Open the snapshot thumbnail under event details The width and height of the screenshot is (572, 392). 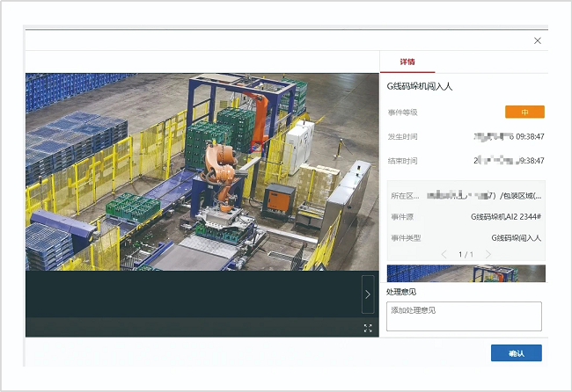(x=466, y=273)
